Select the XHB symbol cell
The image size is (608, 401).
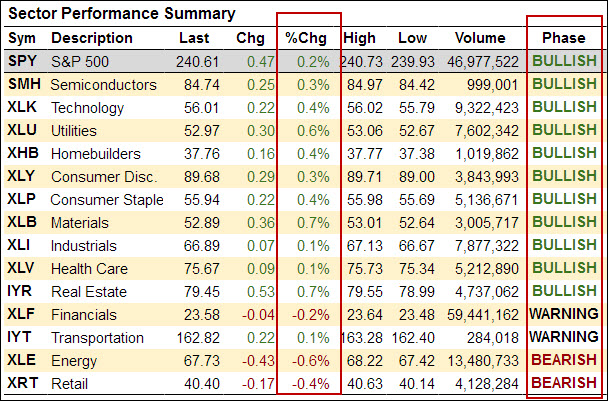pos(23,153)
